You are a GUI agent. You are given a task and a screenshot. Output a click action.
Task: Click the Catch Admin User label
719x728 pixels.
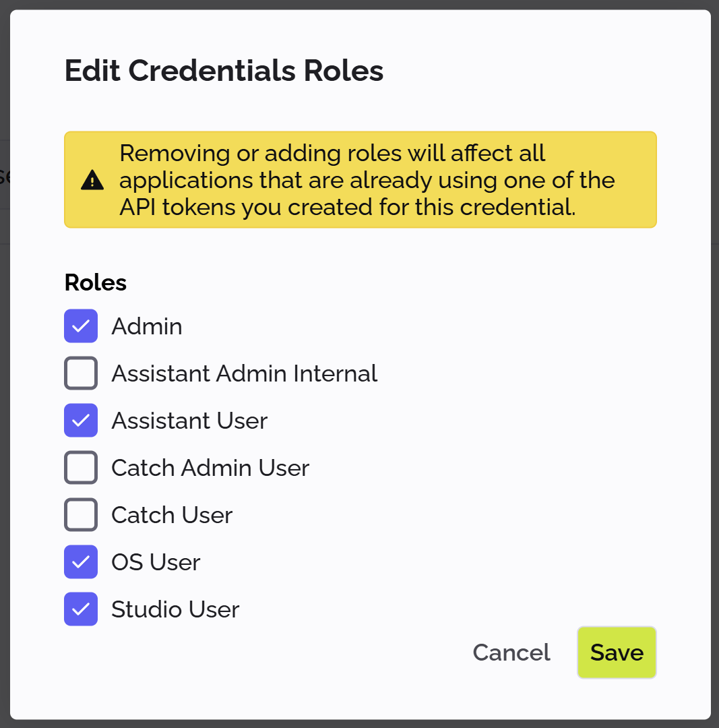210,467
